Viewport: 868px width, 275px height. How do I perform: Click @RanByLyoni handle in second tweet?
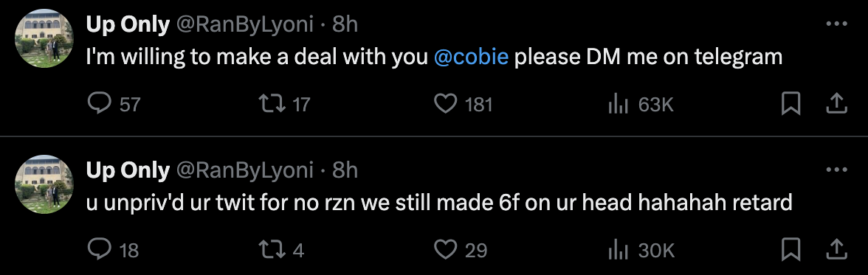[x=245, y=170]
